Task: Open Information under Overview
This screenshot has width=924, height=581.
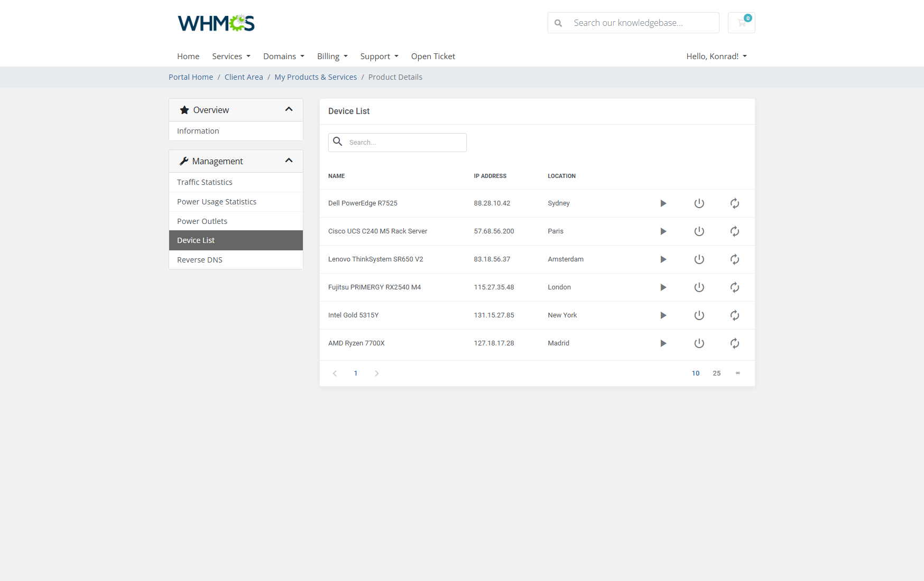Action: pyautogui.click(x=236, y=131)
